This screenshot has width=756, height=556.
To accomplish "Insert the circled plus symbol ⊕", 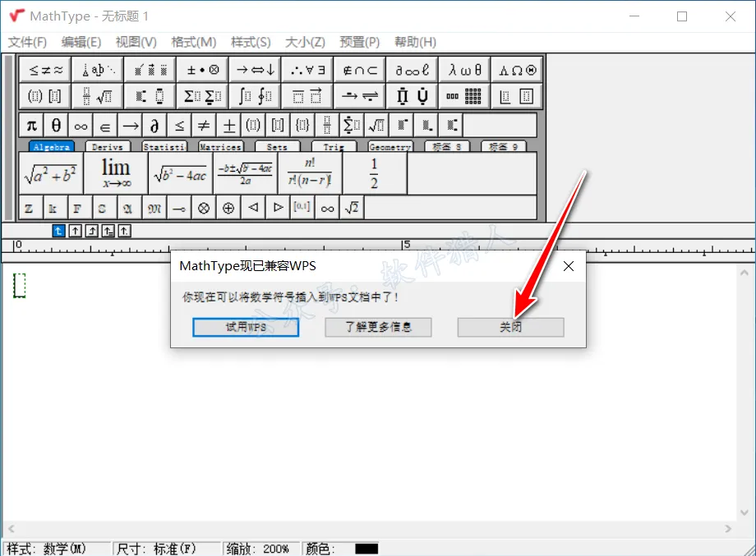I will coord(228,208).
